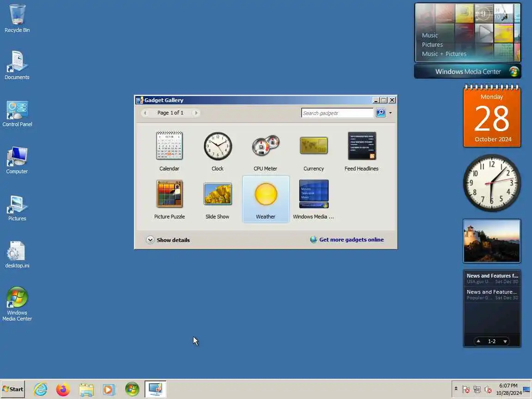Open the Recycle Bin desktop icon

click(17, 18)
